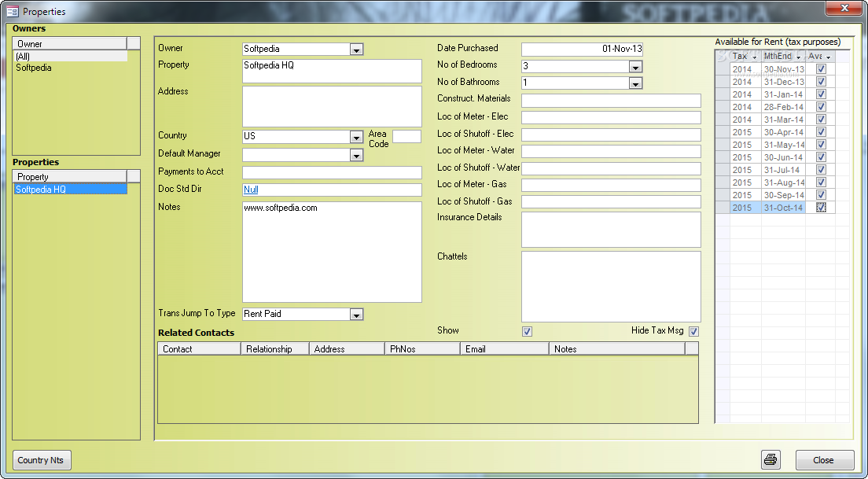
Task: Toggle availability checkbox for 31-Aug-14
Action: click(x=821, y=182)
